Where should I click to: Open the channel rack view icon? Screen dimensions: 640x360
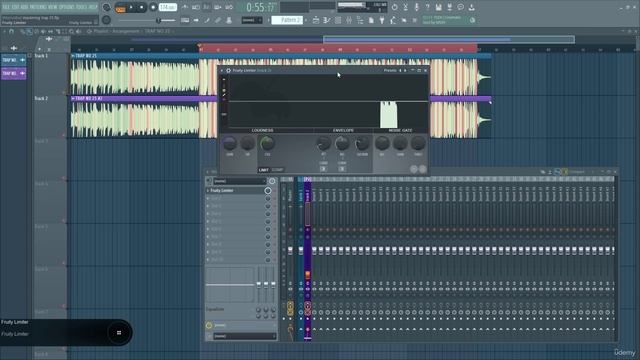338,20
